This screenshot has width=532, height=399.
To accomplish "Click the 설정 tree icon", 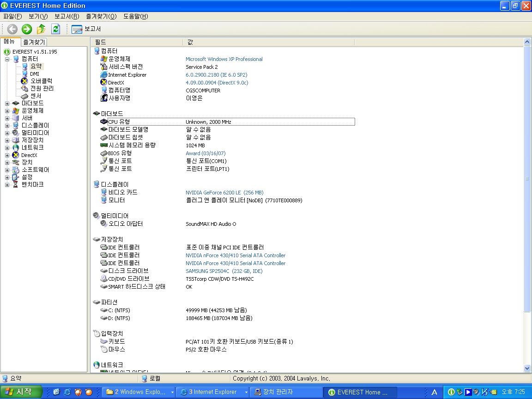I will (15, 177).
